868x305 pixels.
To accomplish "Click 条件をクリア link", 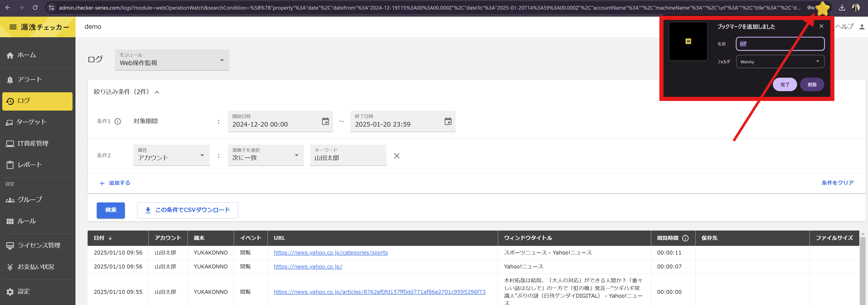I will pos(837,183).
